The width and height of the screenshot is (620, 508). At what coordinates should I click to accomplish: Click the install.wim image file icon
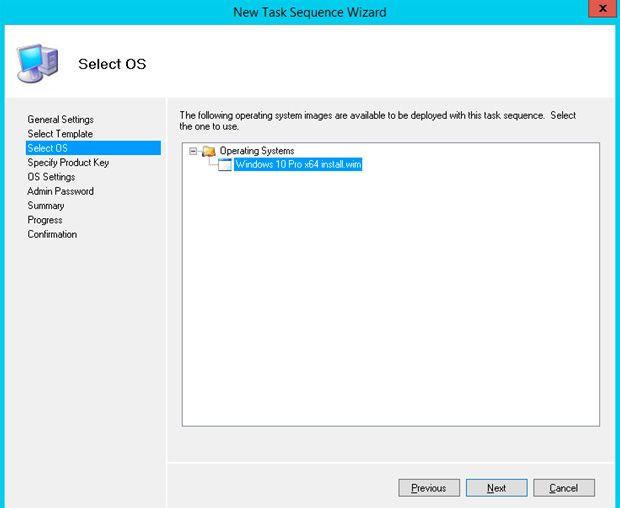point(225,164)
